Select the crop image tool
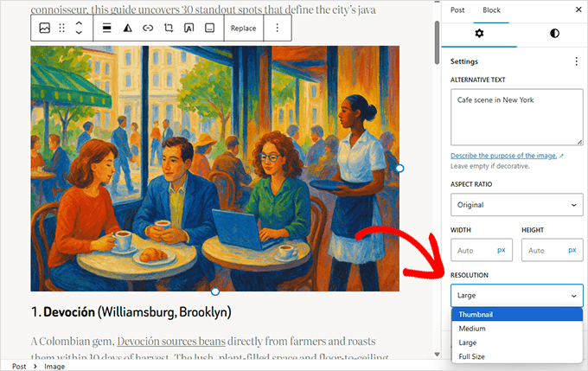The height and width of the screenshot is (371, 588). tap(169, 28)
